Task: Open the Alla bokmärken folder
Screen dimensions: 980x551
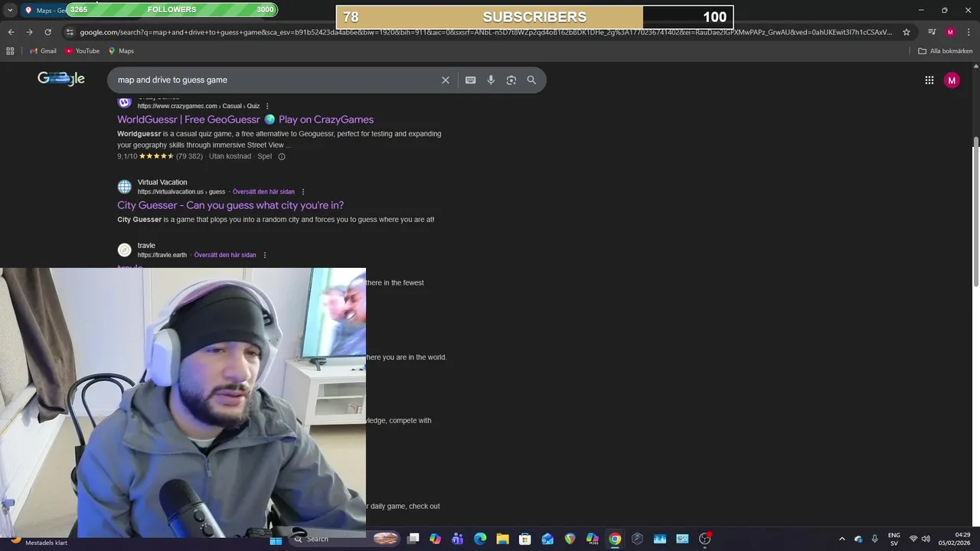Action: 946,51
